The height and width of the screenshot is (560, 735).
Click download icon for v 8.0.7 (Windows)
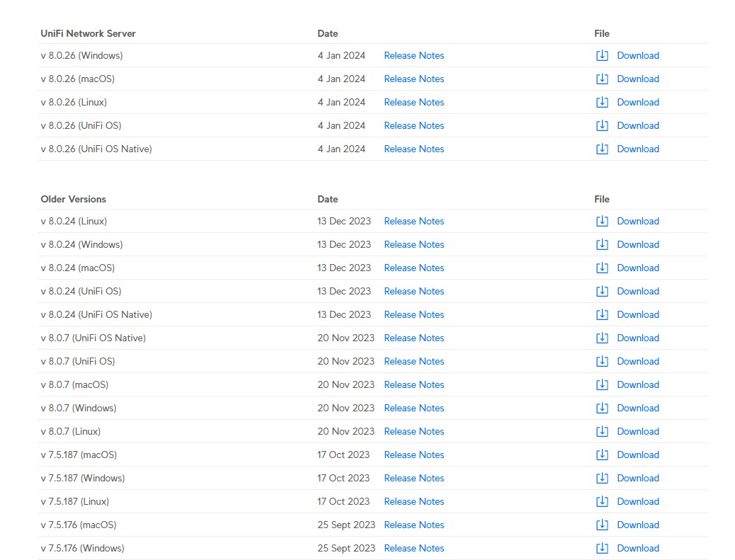coord(602,408)
